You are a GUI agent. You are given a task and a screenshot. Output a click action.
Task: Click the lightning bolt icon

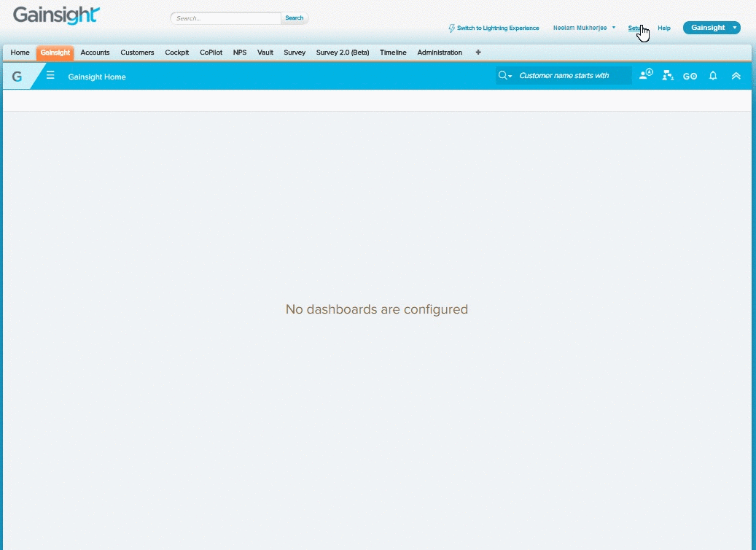point(452,28)
